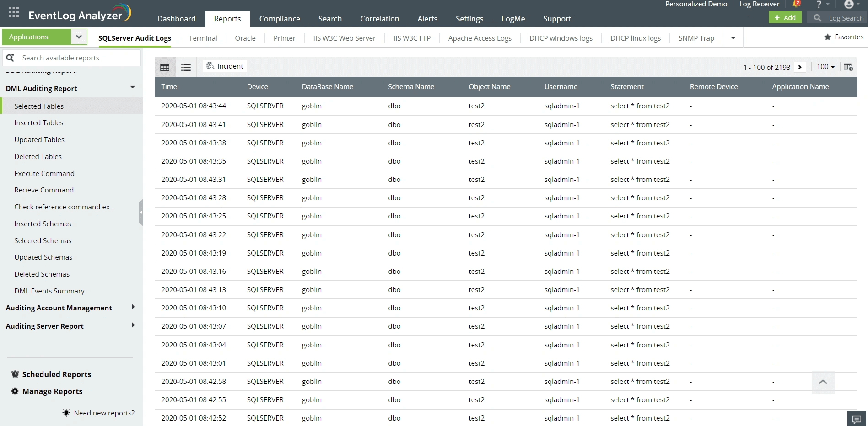Expand Auditing Account Management section
Screen dimensions: 868x426
tap(133, 307)
